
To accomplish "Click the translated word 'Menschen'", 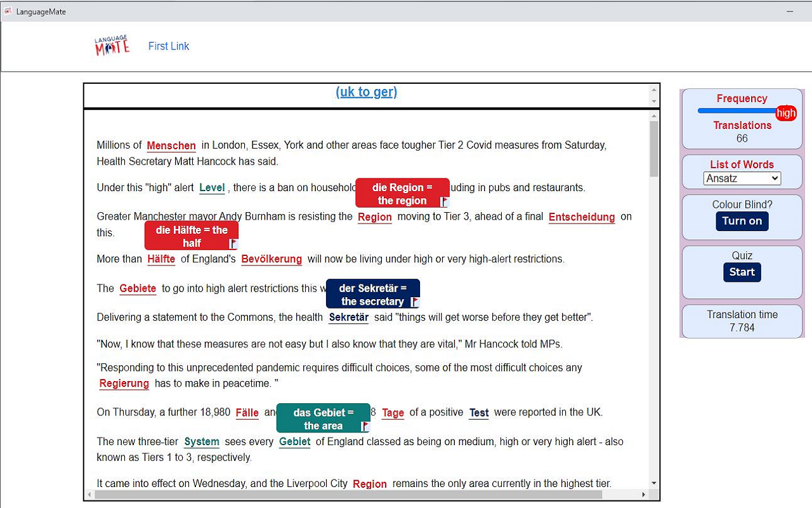I will point(171,146).
